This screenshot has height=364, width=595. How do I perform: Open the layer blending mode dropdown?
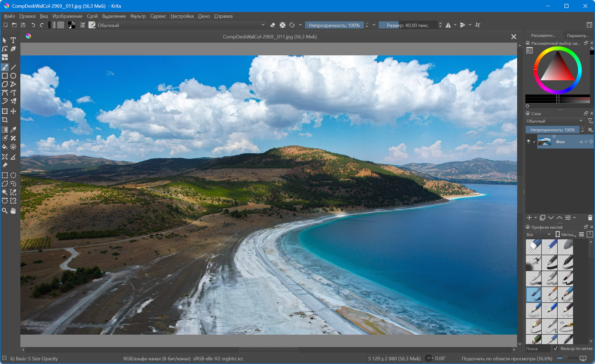coord(555,121)
